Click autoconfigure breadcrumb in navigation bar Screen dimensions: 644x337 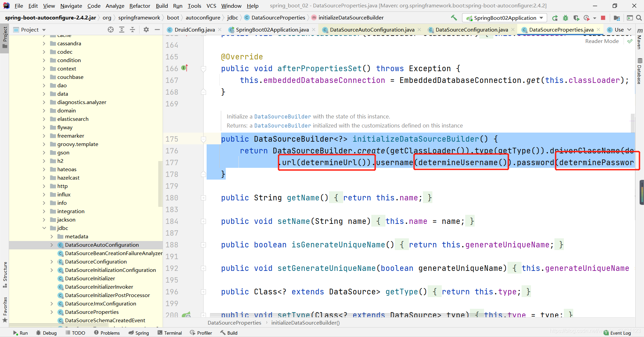[x=203, y=17]
